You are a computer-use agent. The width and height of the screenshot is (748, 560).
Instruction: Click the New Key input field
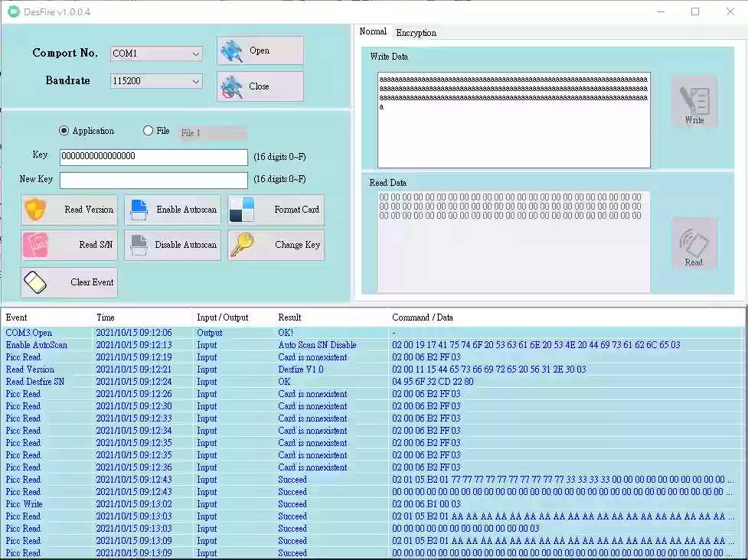pos(153,180)
